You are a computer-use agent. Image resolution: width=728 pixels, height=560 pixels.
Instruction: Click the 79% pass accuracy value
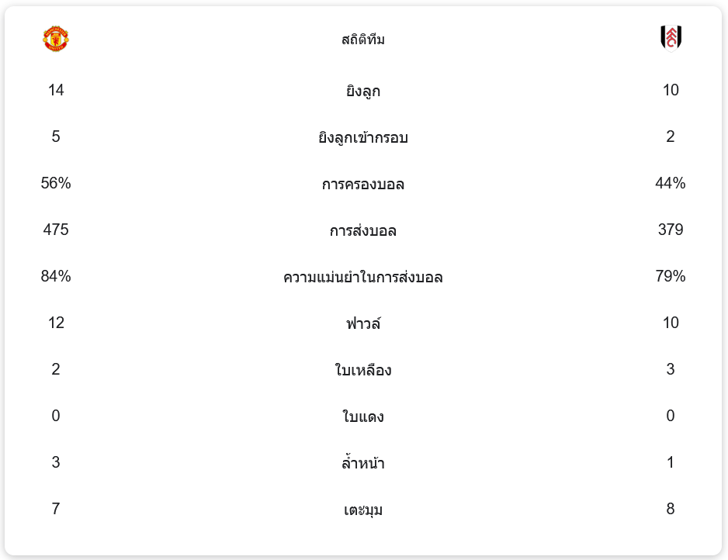671,277
